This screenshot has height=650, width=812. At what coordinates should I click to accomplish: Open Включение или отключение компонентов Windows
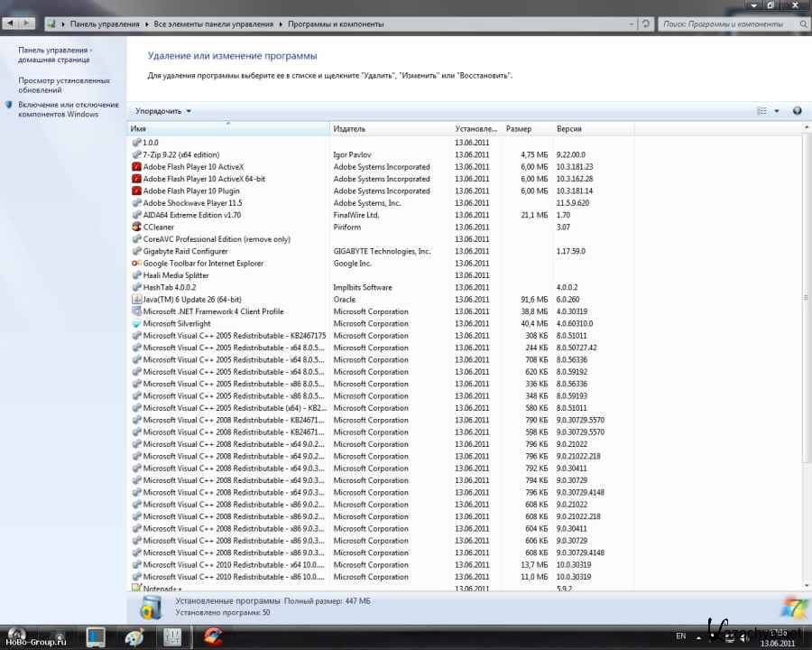[x=69, y=109]
